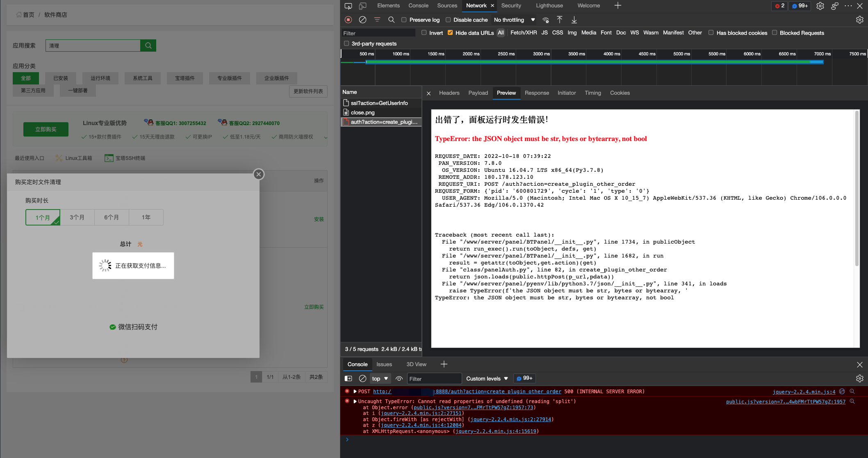
Task: Open network conditions wifi icon
Action: [x=546, y=20]
